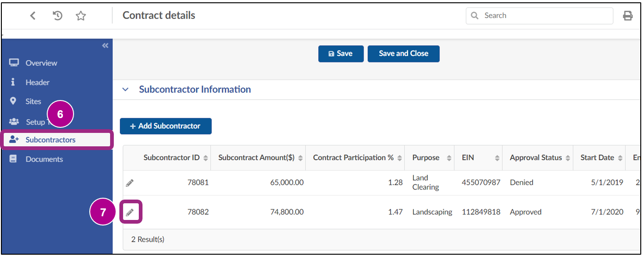Screen dimensions: 644x257
Task: Sort by Subcontract Amount arrows
Action: (x=300, y=158)
